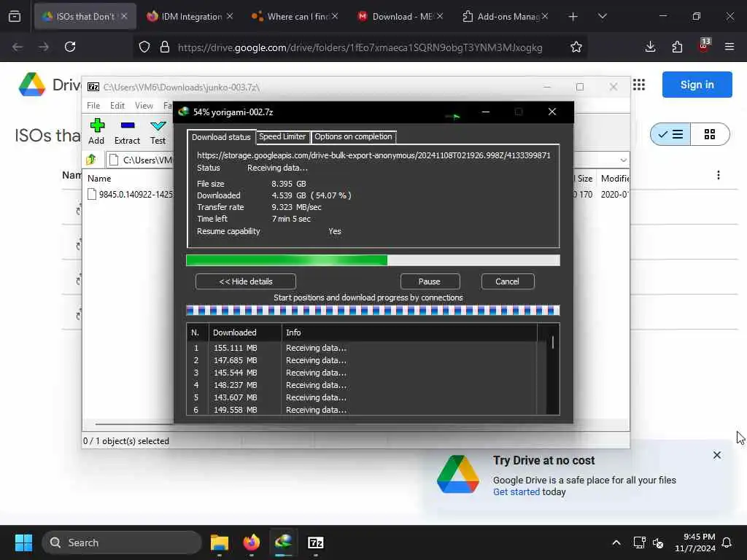Dismiss Try Drive at no cost banner

[717, 455]
